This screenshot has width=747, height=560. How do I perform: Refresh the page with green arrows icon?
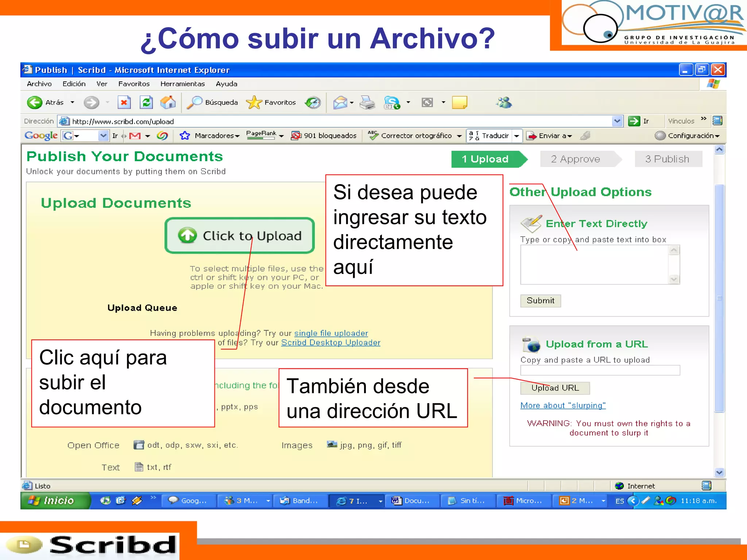point(147,102)
